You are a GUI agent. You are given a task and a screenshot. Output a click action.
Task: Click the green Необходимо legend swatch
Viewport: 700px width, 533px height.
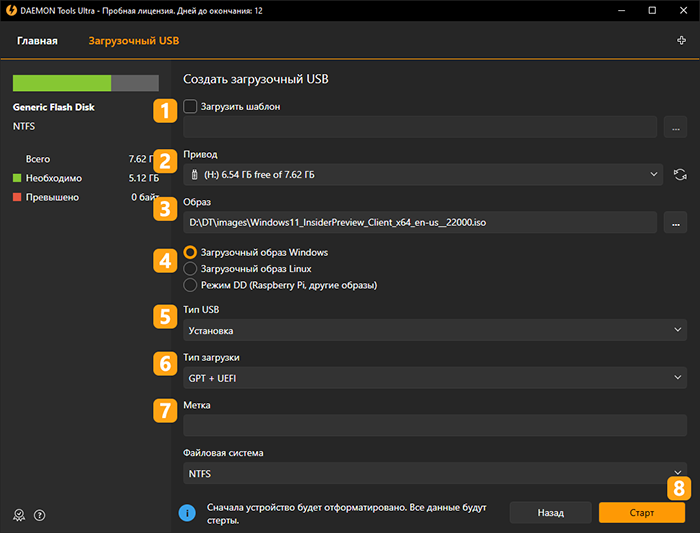[17, 178]
